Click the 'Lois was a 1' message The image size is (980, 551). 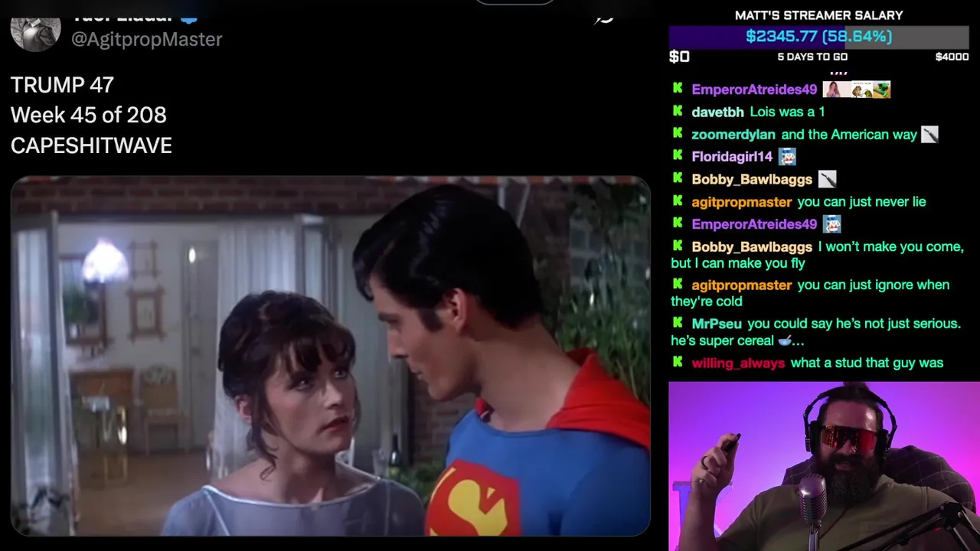[787, 112]
